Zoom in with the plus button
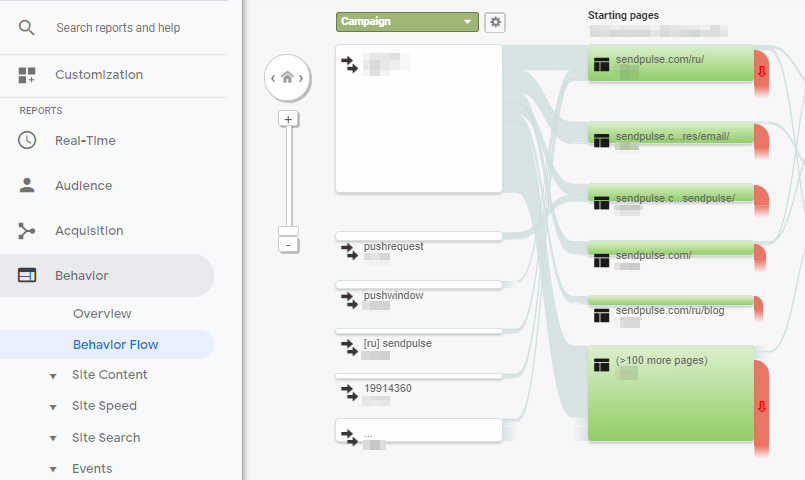 288,119
